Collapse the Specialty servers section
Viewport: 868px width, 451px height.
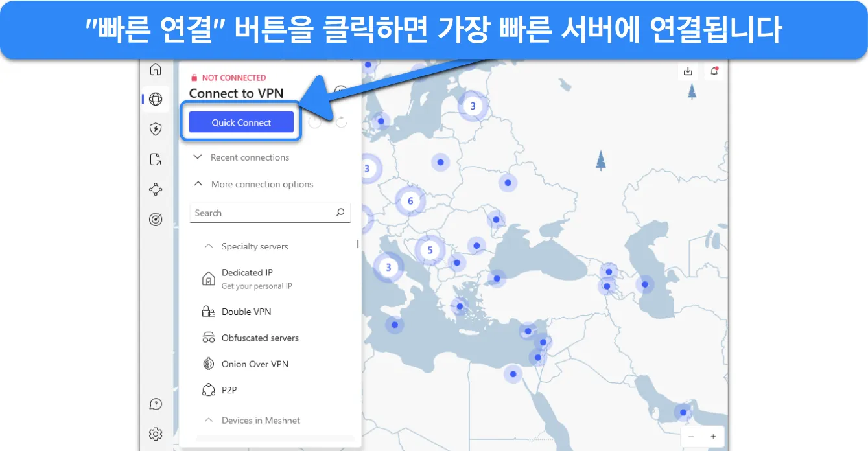(246, 246)
